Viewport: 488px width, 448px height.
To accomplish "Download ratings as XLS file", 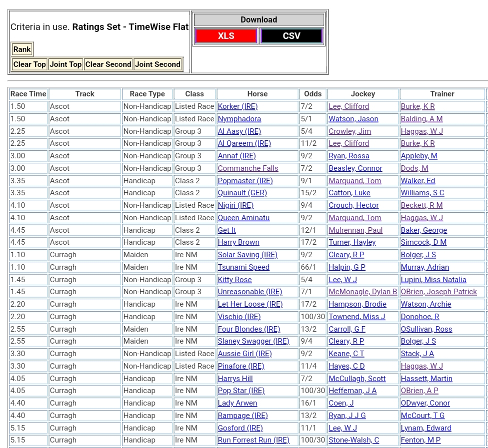I will [226, 36].
